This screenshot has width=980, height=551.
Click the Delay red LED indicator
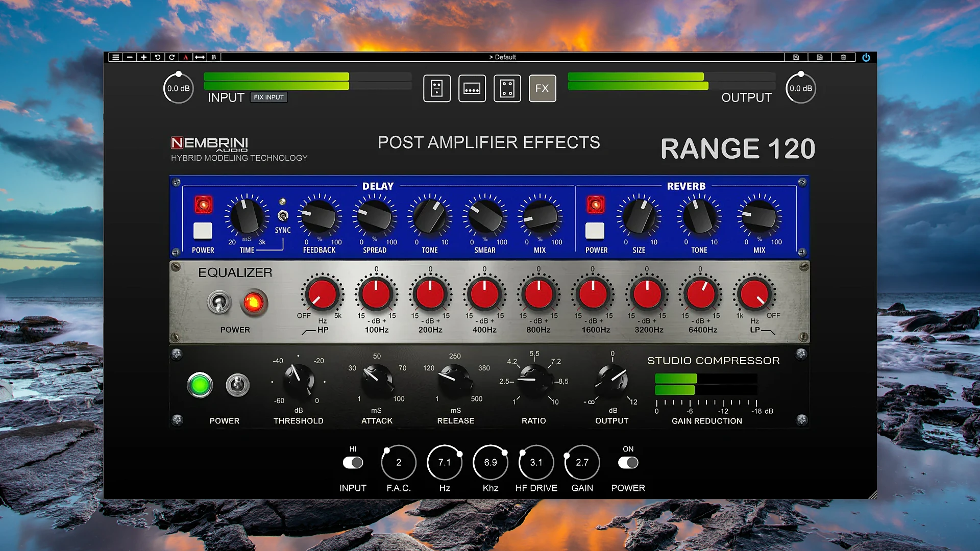point(203,205)
